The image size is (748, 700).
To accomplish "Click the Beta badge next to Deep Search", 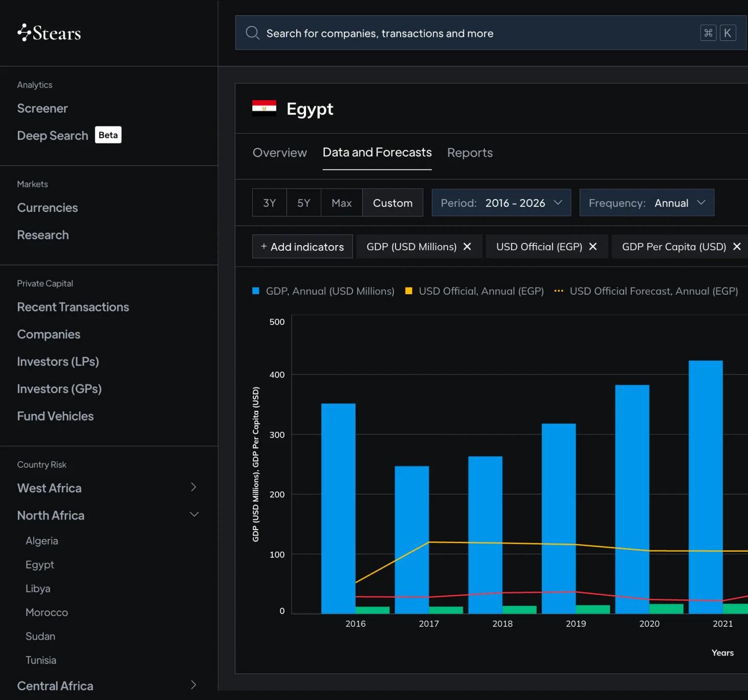I will (x=108, y=135).
